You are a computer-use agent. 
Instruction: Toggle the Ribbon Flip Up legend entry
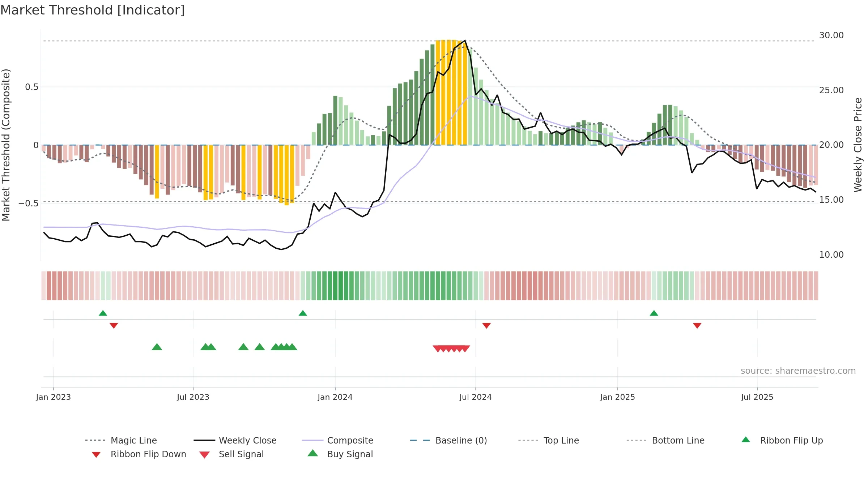782,440
